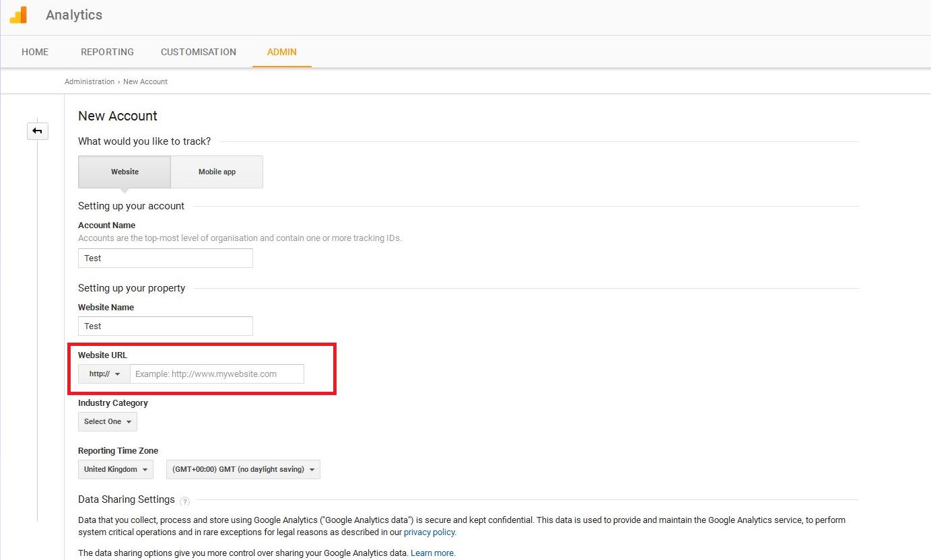Click the Setting up your property heading
Image resolution: width=931 pixels, height=560 pixels.
[x=131, y=287]
